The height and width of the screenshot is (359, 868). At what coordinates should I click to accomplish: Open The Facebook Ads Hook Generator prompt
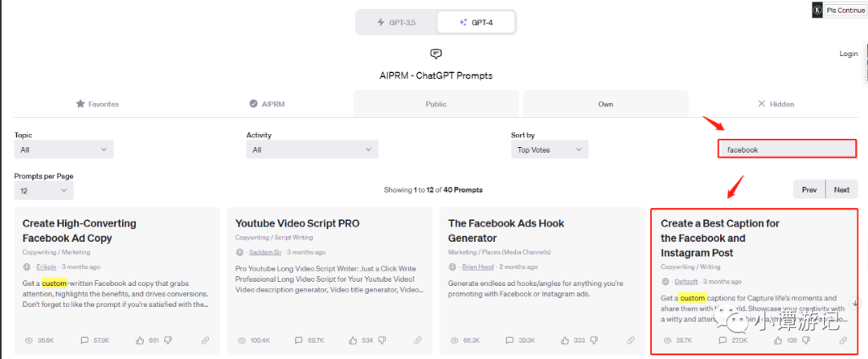(x=506, y=230)
